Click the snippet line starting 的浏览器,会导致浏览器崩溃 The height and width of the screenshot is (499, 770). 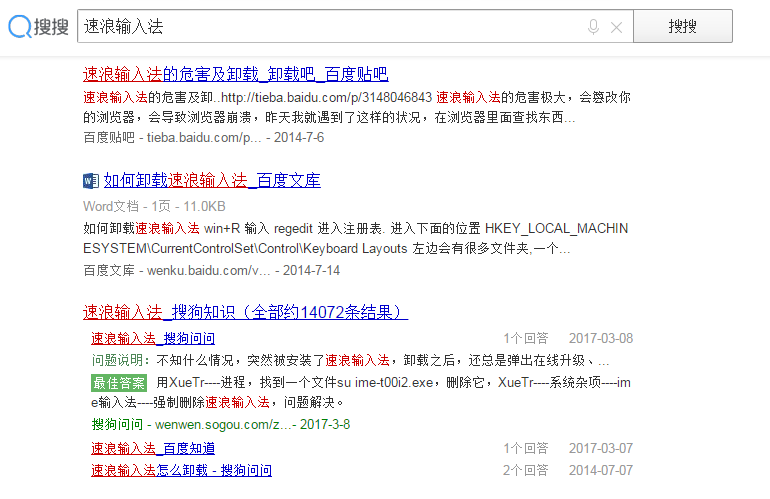coord(329,117)
